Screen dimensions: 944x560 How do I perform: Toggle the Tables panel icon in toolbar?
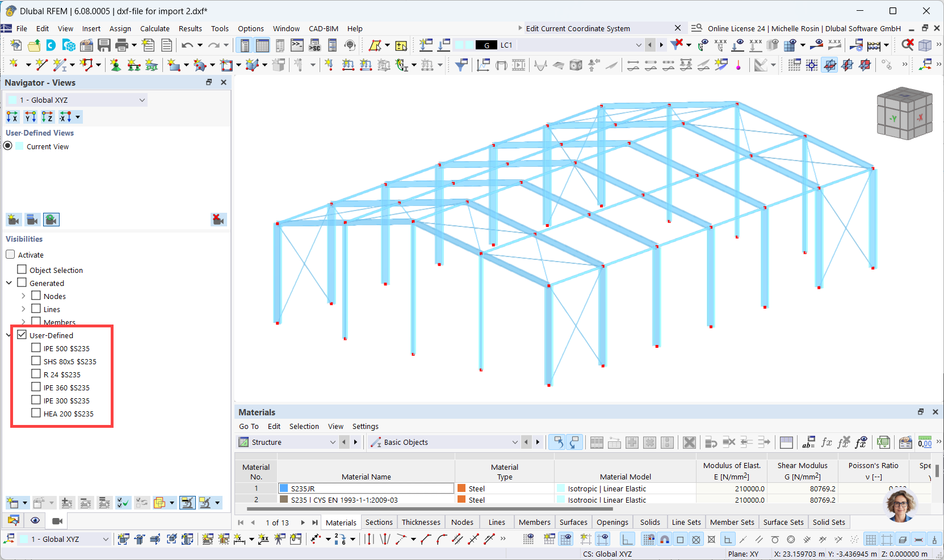tap(262, 45)
